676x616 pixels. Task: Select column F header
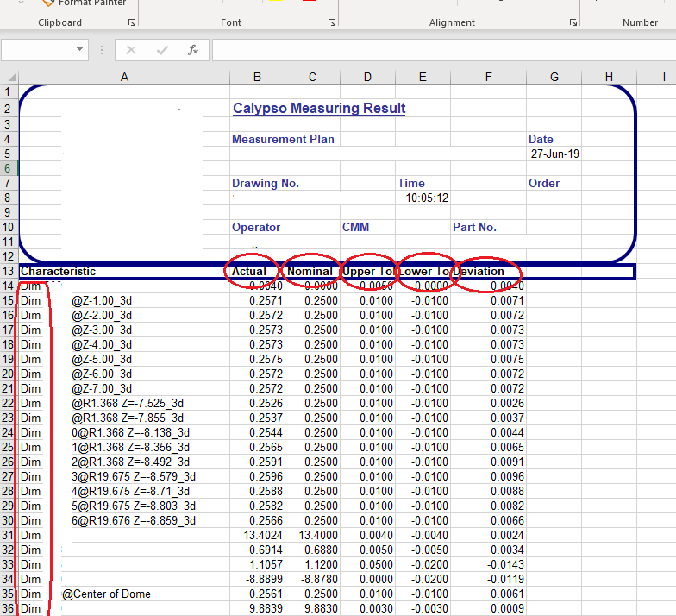pyautogui.click(x=488, y=78)
